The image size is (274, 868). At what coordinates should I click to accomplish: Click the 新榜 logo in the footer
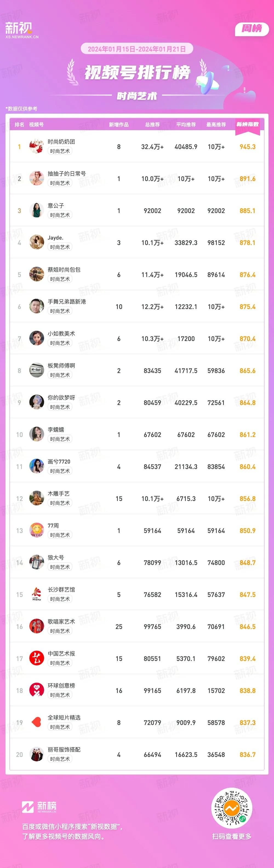tap(39, 807)
